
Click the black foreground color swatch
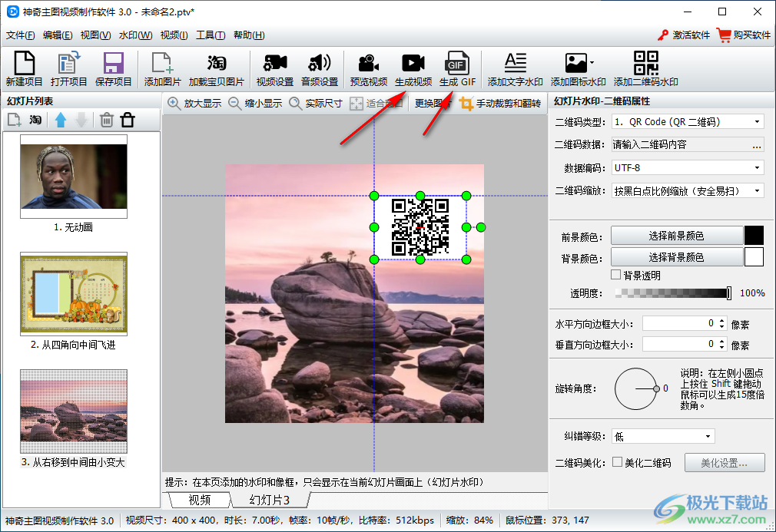(x=754, y=236)
